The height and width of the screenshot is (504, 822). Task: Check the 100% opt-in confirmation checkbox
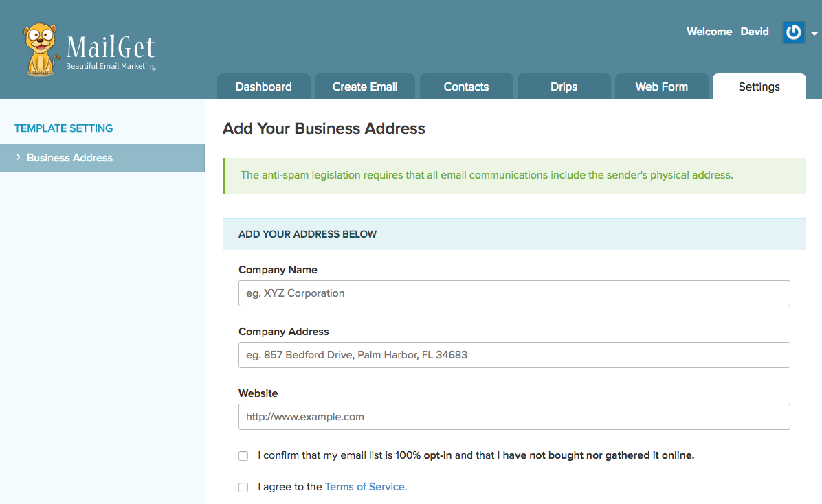(243, 456)
